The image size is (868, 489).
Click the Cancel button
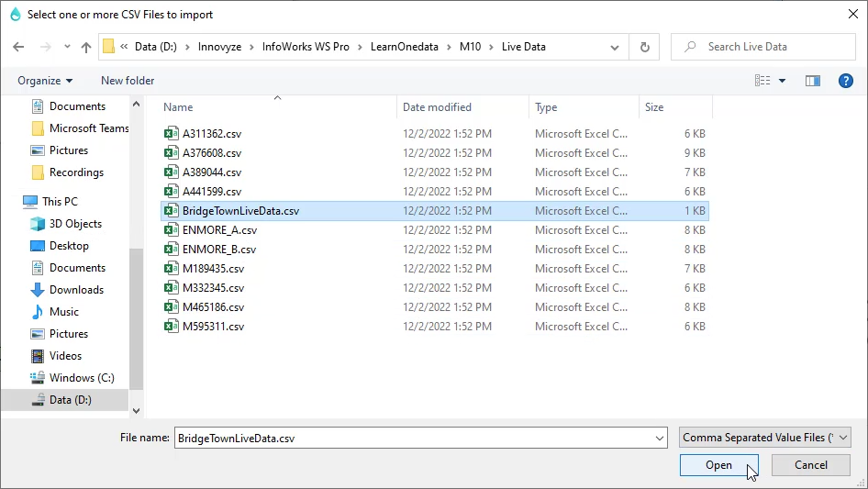811,465
